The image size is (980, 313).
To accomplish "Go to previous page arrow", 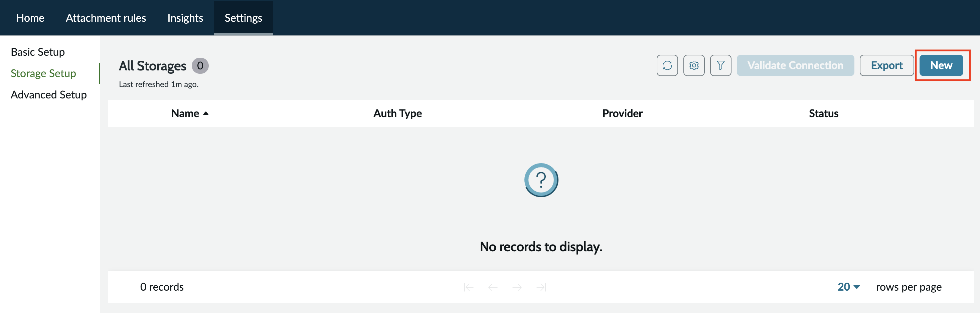I will coord(493,287).
